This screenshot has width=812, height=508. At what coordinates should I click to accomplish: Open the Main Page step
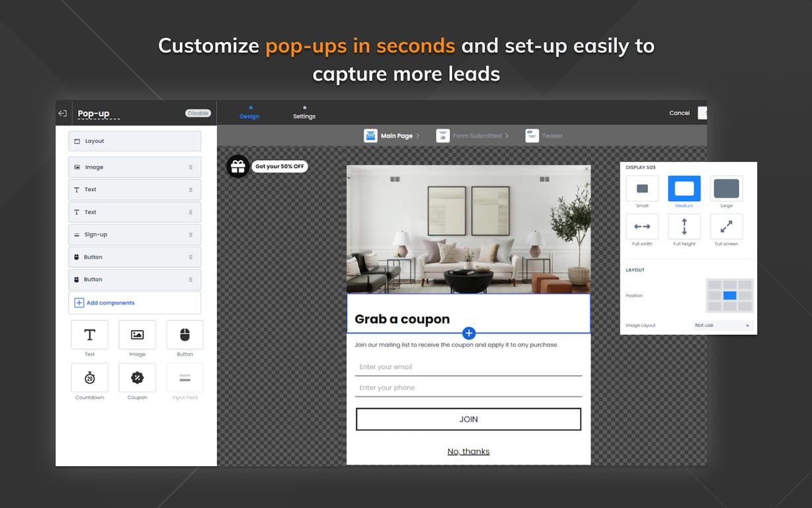391,136
